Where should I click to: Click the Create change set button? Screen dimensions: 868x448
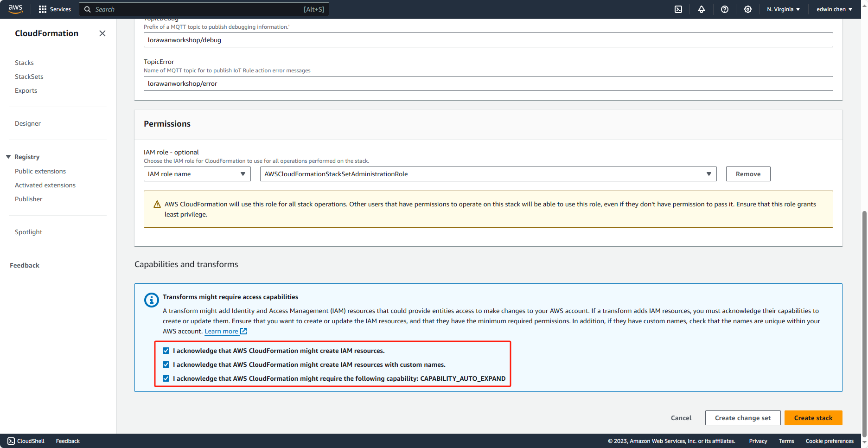coord(743,418)
